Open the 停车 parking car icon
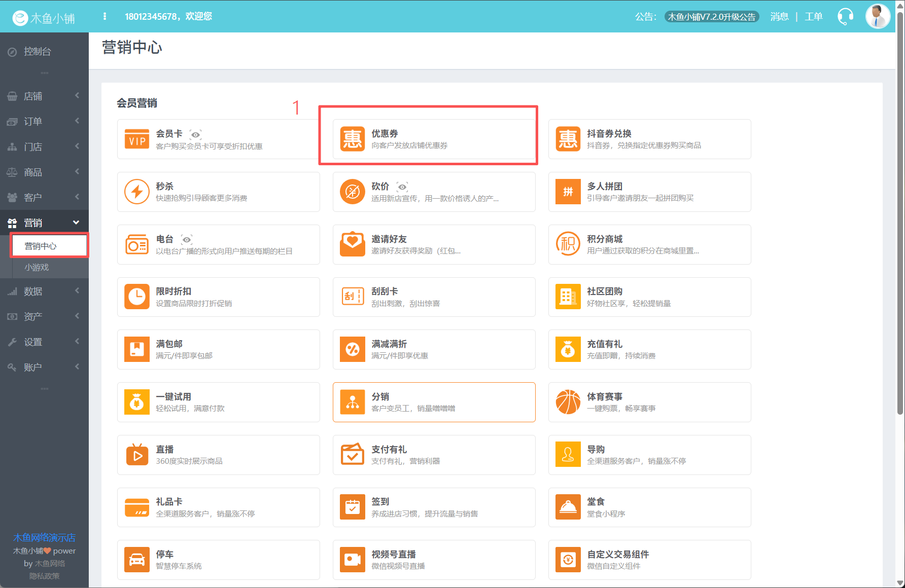 coord(136,560)
